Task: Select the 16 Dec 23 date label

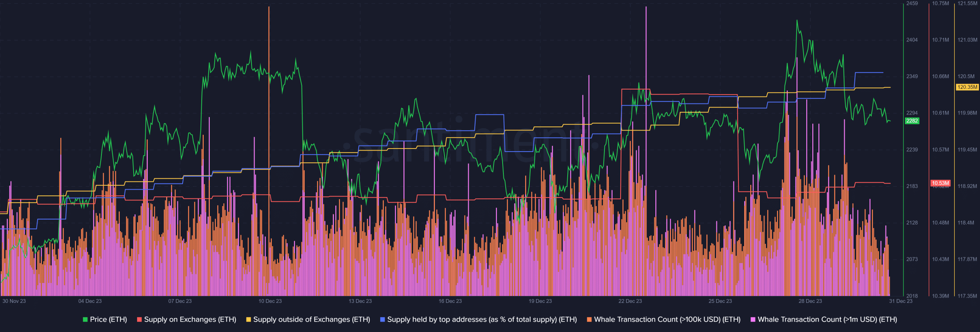Action: [450, 301]
